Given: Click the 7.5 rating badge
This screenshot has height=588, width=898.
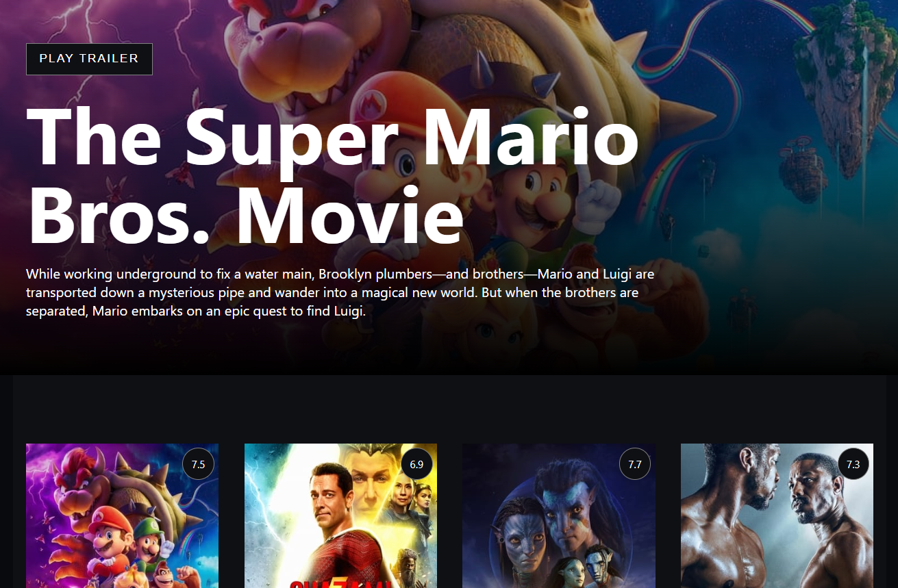Looking at the screenshot, I should [x=198, y=464].
